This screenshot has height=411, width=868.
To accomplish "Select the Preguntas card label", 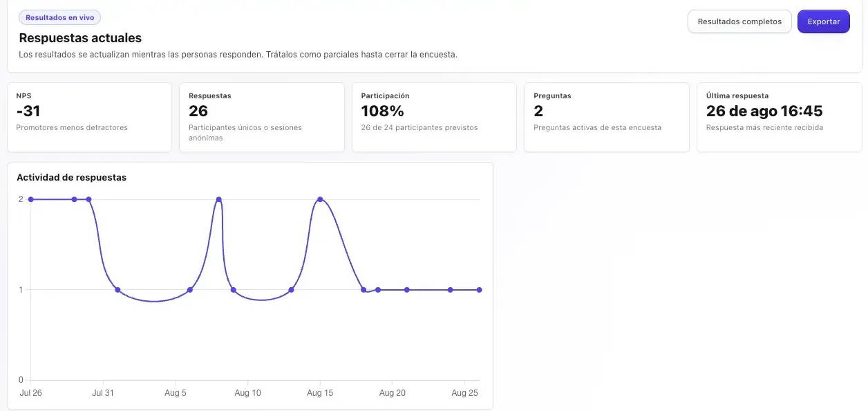I will (553, 95).
